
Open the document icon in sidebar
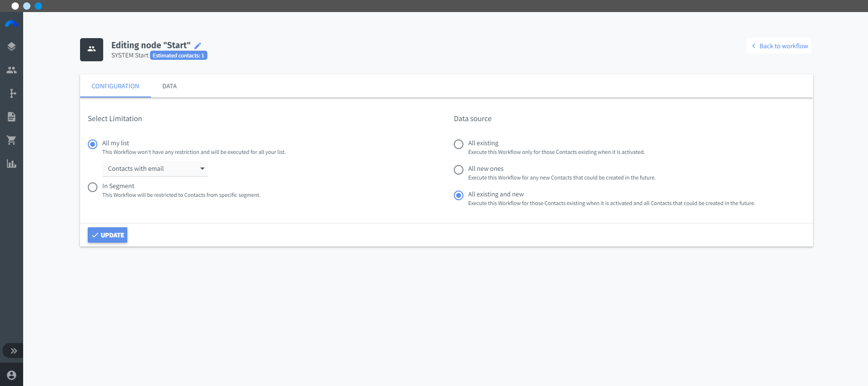click(12, 117)
